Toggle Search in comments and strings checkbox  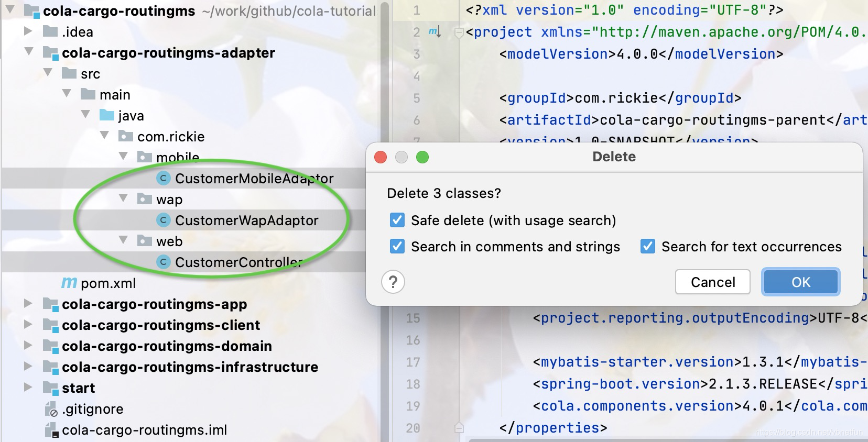397,246
